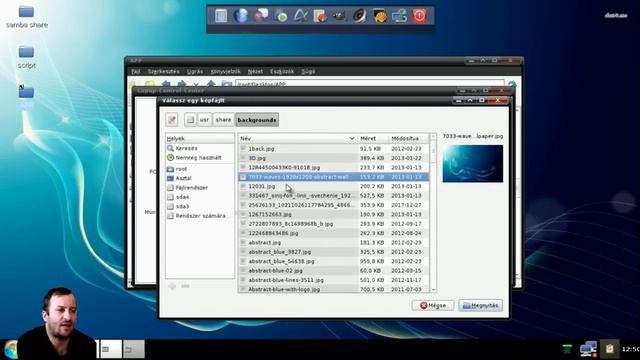Image resolution: width=640 pixels, height=360 pixels.
Task: Open the green play media icon in dock
Action: coord(281,16)
